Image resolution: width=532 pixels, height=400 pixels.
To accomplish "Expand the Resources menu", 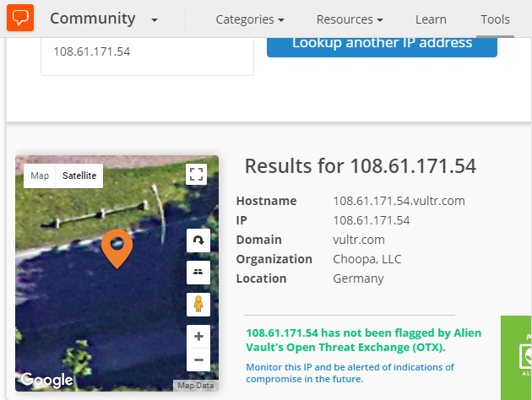I will (x=350, y=19).
